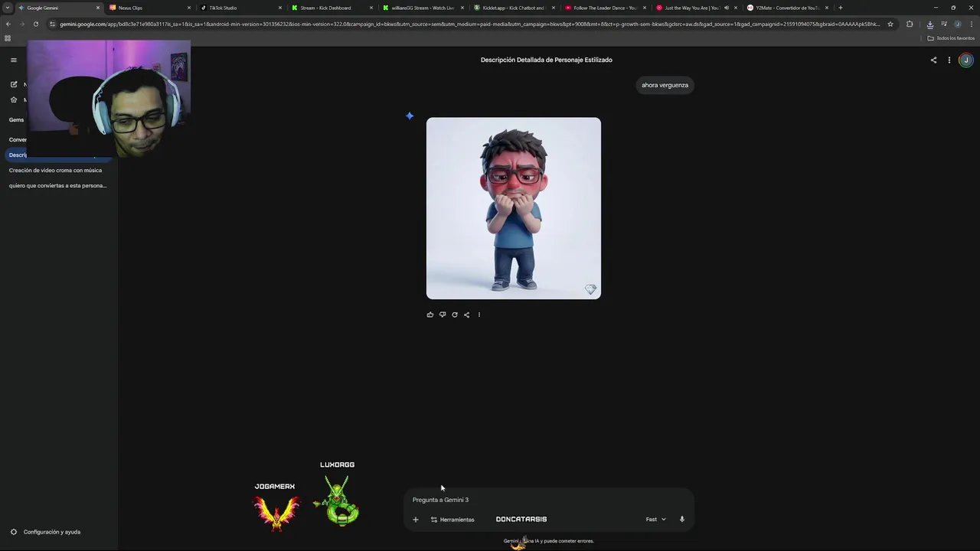Go back to previous page
Viewport: 980px width, 551px height.
click(x=8, y=24)
